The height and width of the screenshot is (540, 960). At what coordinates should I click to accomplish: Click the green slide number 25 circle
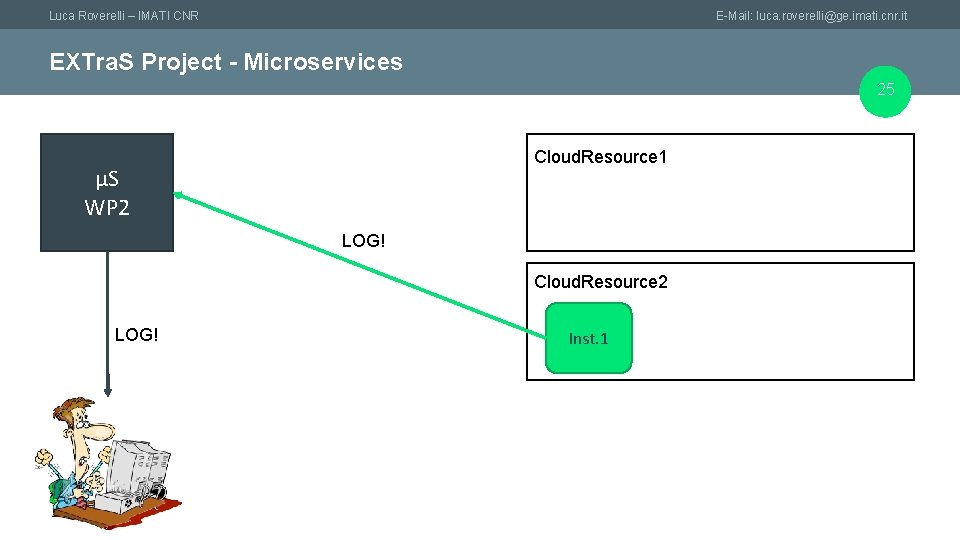[885, 91]
